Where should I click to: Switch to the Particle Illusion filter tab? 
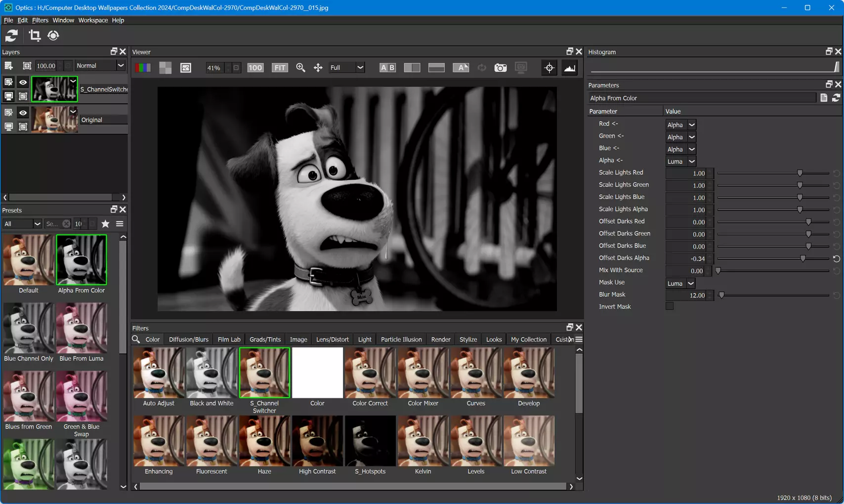[x=401, y=339]
